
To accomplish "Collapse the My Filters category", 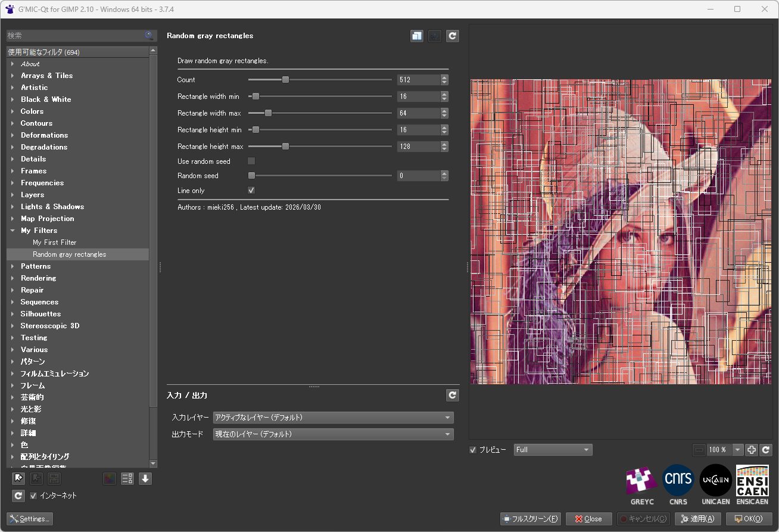I will tap(13, 231).
